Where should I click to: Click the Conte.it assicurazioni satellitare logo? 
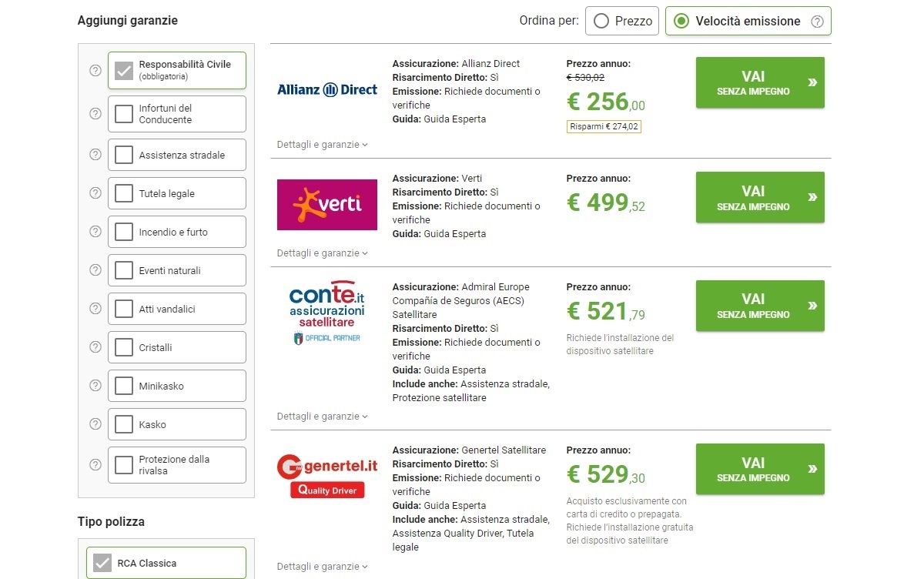(327, 312)
